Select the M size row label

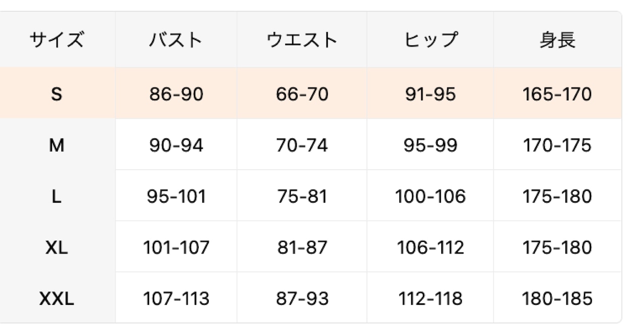point(56,145)
